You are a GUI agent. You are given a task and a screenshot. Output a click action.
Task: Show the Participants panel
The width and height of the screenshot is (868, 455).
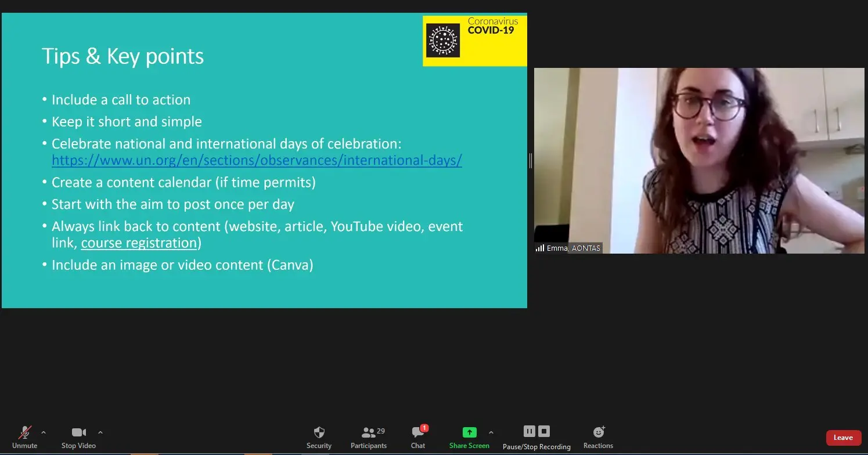tap(368, 437)
